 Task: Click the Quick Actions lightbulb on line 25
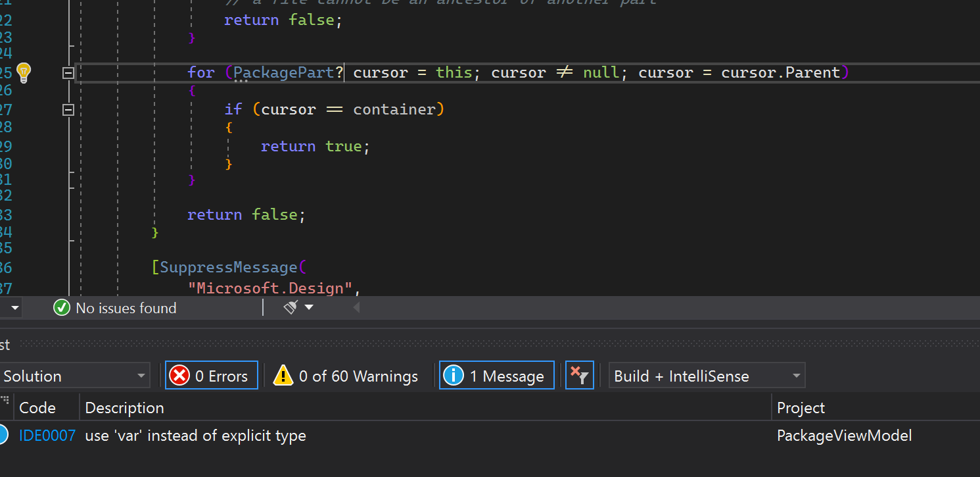coord(24,72)
